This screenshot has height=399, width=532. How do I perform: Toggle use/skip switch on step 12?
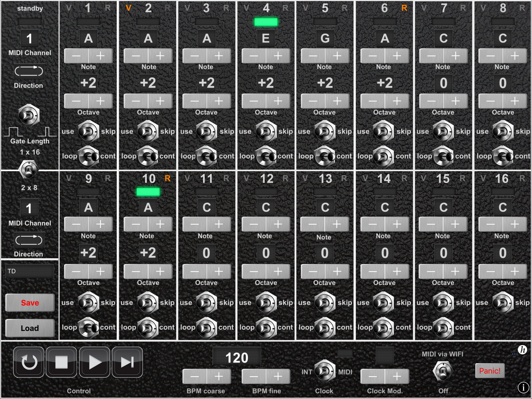(x=266, y=303)
